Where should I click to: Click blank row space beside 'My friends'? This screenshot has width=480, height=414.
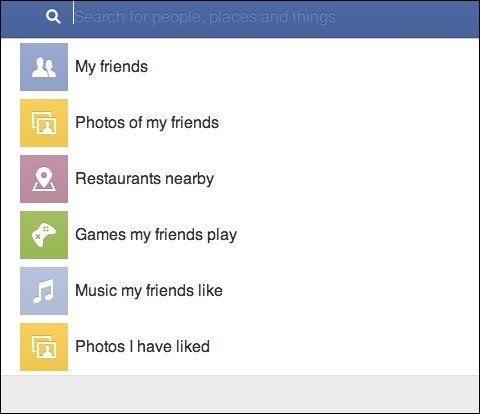pos(312,67)
